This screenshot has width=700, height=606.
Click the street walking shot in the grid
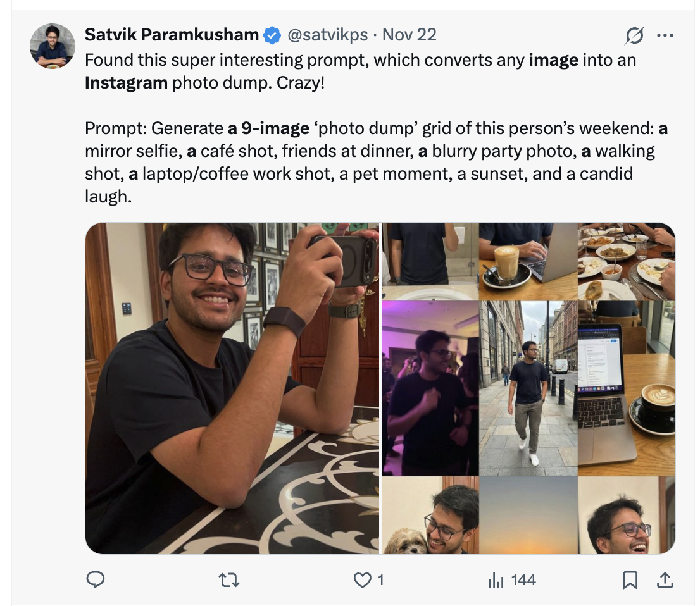point(528,388)
